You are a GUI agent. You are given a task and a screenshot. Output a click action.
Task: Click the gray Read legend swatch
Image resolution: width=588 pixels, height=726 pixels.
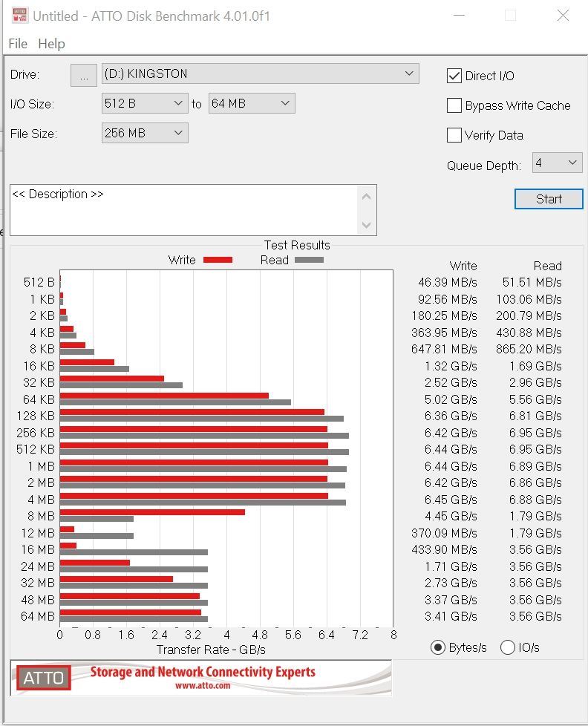[309, 260]
